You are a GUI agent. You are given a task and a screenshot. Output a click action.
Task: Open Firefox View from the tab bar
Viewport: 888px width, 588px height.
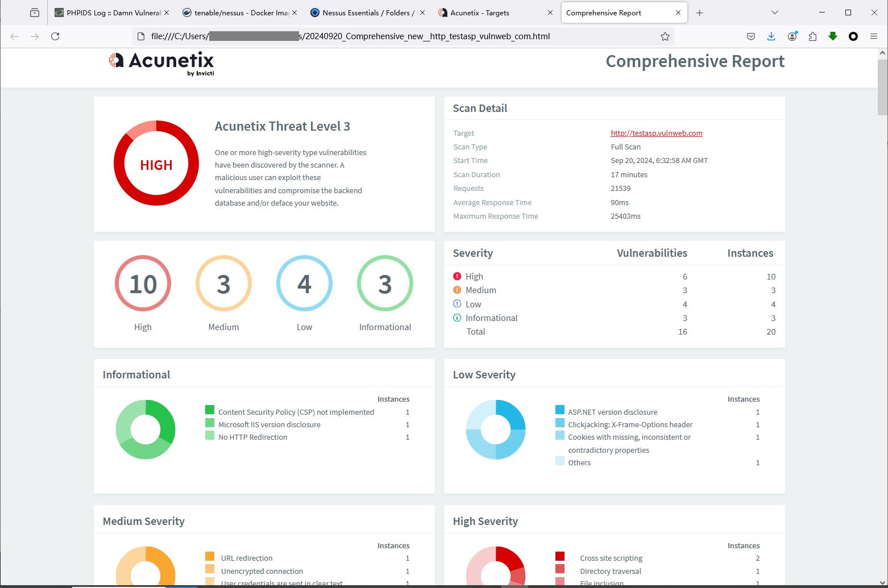[x=35, y=12]
